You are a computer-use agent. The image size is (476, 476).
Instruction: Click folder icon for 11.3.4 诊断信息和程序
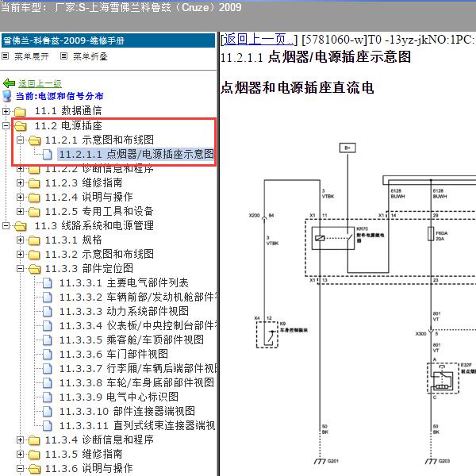pos(34,440)
